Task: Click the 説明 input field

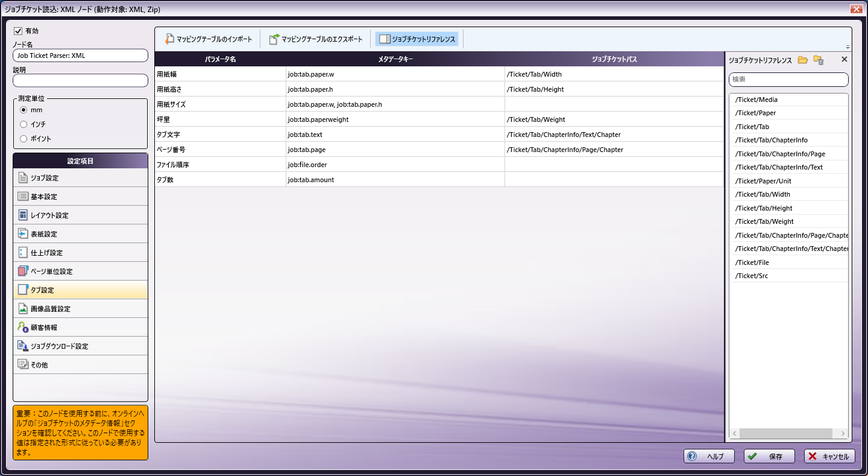Action: point(80,80)
